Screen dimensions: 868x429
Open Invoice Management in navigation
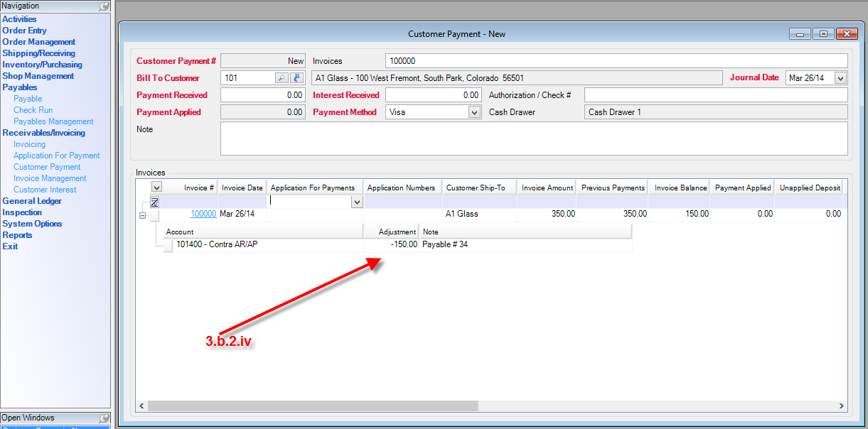coord(50,178)
